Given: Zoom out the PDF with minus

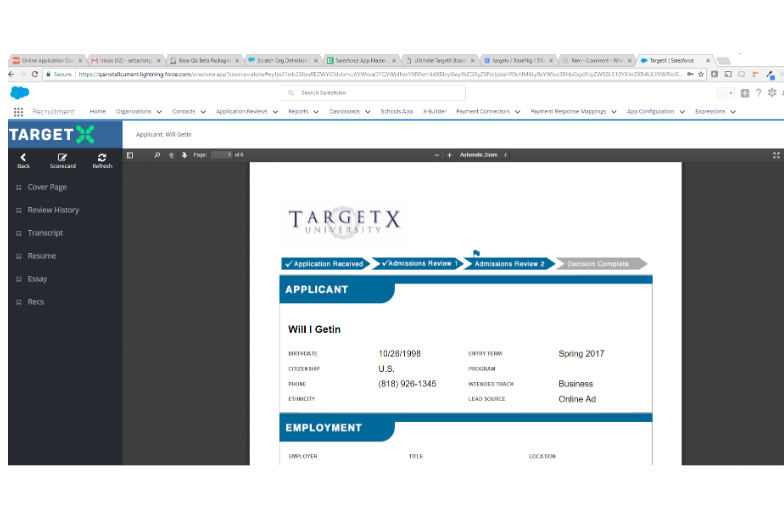Looking at the screenshot, I should [436, 155].
